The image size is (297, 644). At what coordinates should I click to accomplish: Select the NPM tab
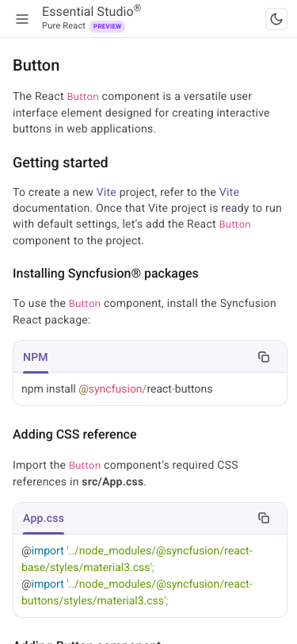tap(36, 358)
